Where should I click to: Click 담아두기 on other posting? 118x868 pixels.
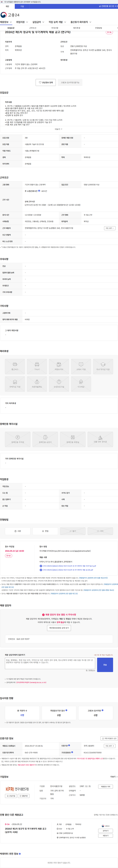pos(105,831)
